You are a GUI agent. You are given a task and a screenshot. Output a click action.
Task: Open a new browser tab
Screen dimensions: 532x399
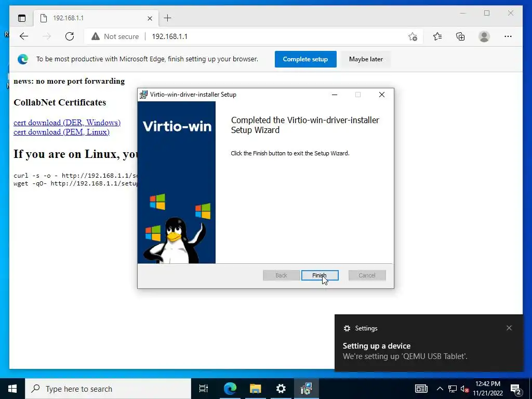(x=168, y=18)
